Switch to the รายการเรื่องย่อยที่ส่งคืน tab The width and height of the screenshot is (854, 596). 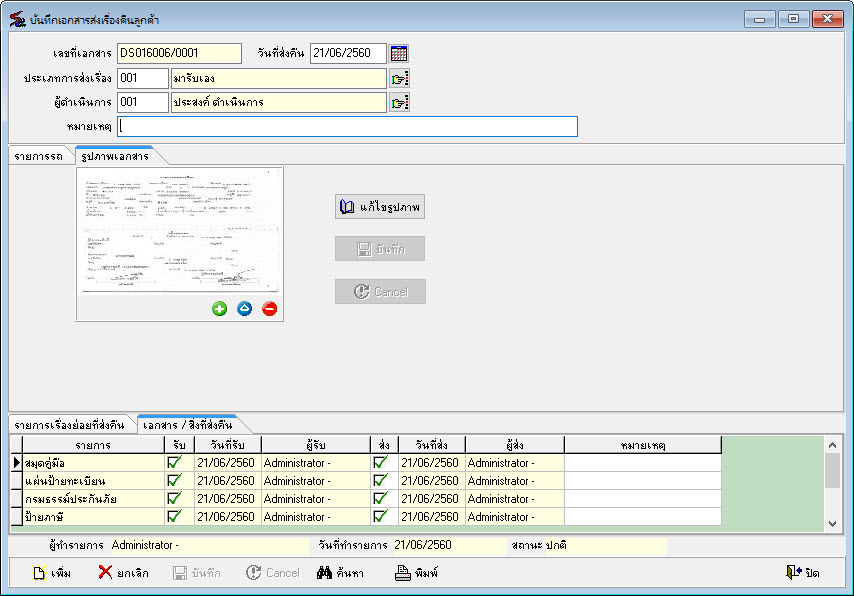tap(69, 425)
